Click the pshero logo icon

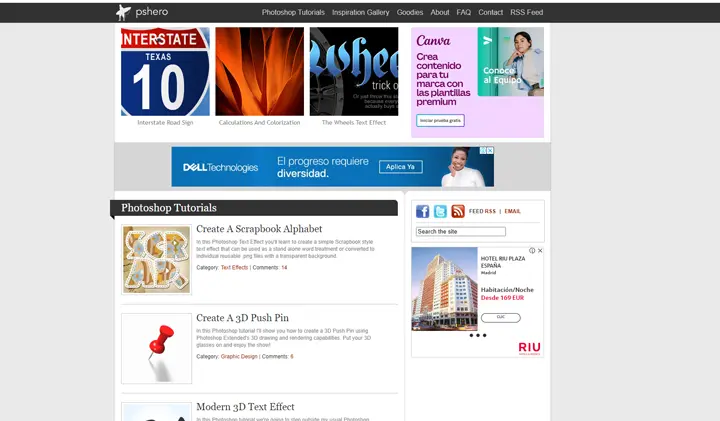tap(123, 12)
